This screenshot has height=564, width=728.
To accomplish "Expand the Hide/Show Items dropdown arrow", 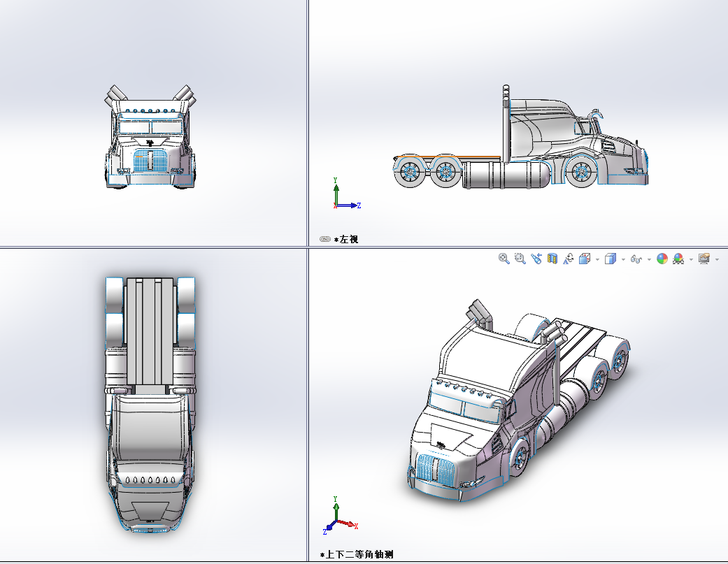I will pyautogui.click(x=649, y=259).
